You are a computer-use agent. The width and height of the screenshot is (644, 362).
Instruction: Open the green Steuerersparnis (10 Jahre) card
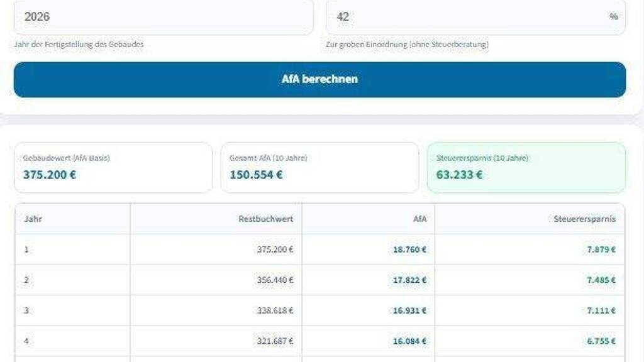pyautogui.click(x=526, y=167)
